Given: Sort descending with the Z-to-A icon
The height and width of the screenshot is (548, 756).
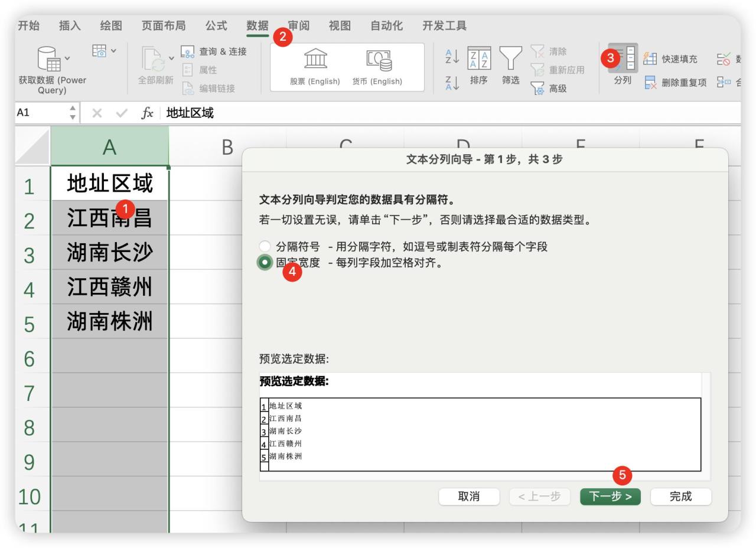Looking at the screenshot, I should (452, 83).
